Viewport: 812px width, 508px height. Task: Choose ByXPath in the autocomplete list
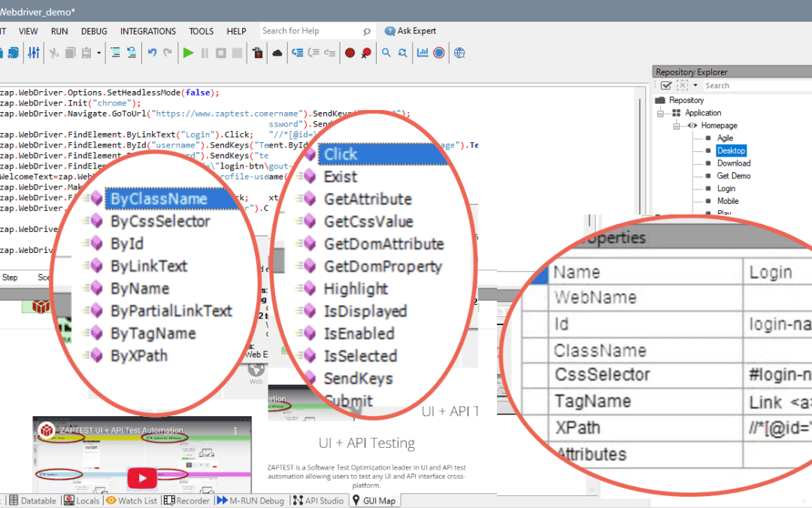(x=139, y=356)
